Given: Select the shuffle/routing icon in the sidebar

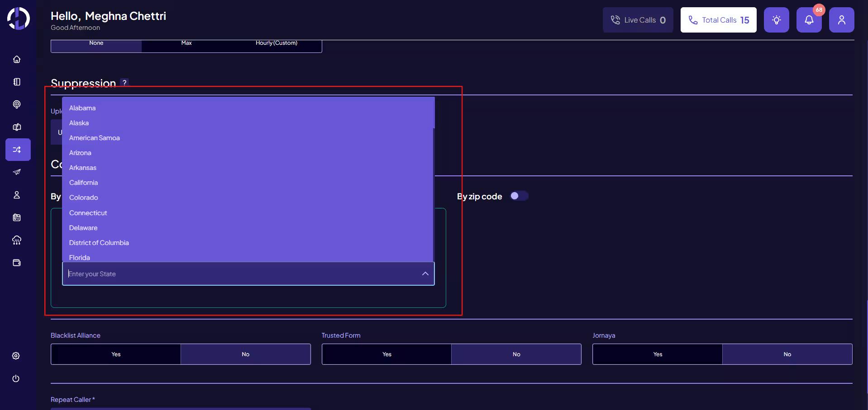Looking at the screenshot, I should pos(17,150).
